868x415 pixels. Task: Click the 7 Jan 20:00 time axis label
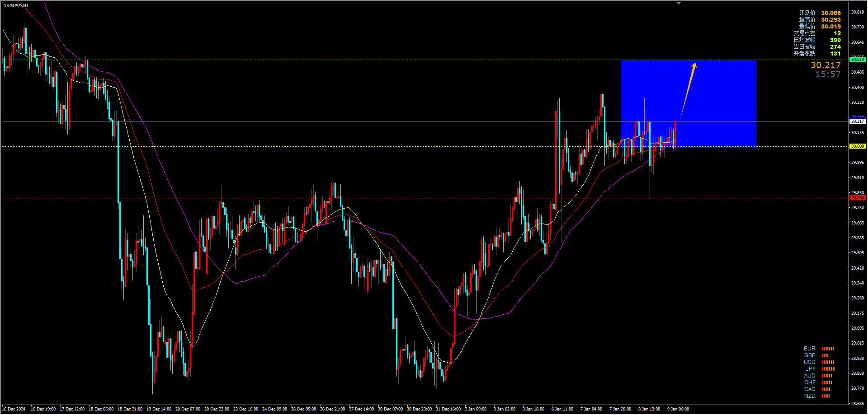pos(620,409)
